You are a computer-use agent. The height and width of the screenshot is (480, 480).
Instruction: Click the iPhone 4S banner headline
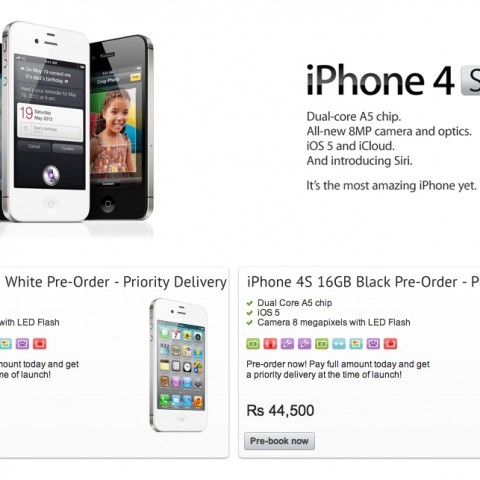pyautogui.click(x=393, y=80)
